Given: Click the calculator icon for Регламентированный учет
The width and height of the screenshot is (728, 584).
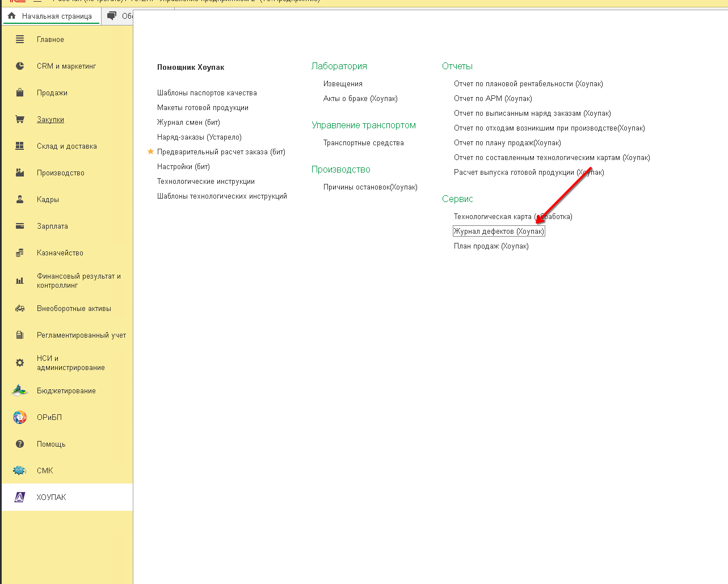Looking at the screenshot, I should click(20, 335).
